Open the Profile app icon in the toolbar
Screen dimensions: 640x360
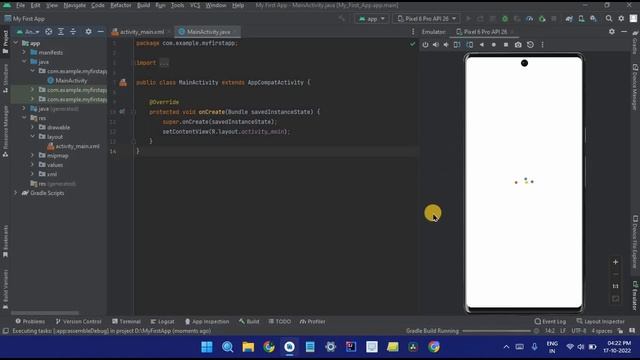[x=529, y=19]
